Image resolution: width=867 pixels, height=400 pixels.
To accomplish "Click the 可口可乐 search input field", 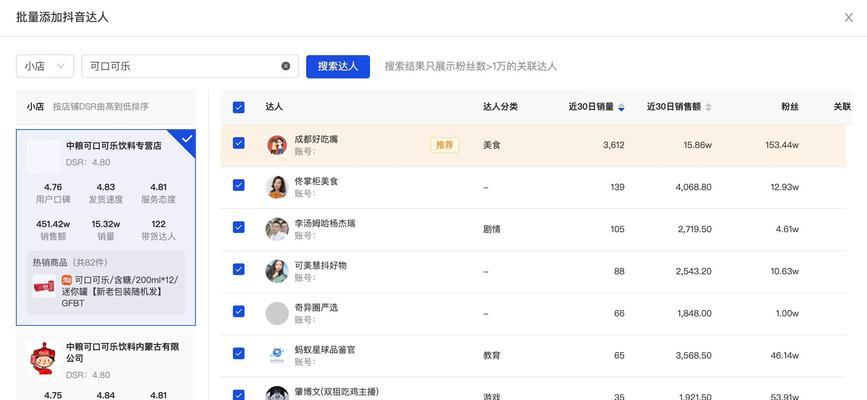I will 190,66.
